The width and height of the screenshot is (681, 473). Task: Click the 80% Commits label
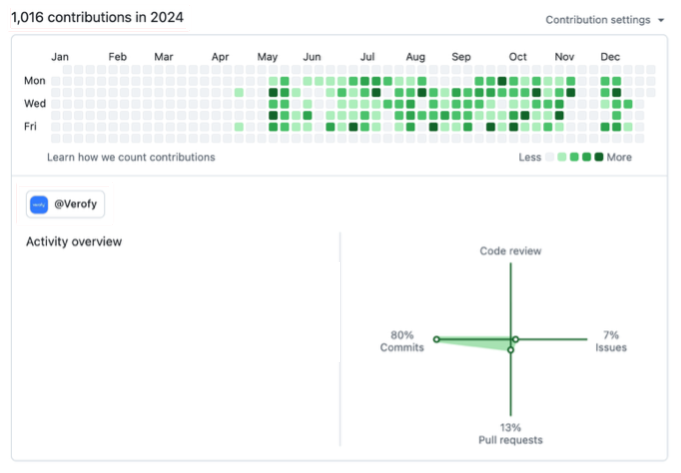(x=402, y=341)
